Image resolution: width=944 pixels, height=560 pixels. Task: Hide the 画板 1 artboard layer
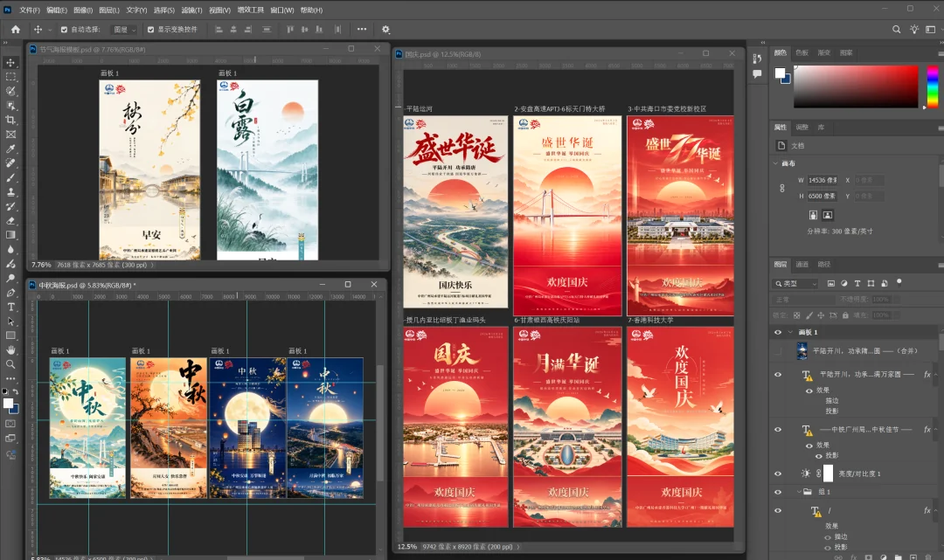[778, 332]
